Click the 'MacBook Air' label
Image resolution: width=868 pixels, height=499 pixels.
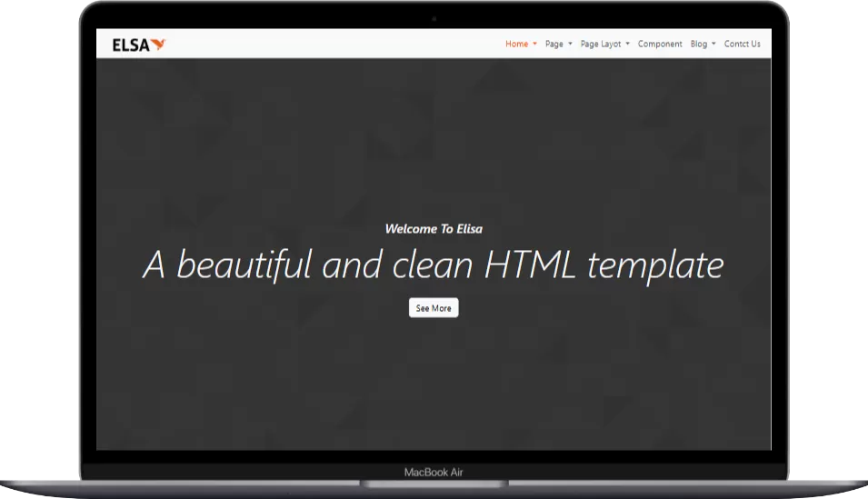(434, 473)
